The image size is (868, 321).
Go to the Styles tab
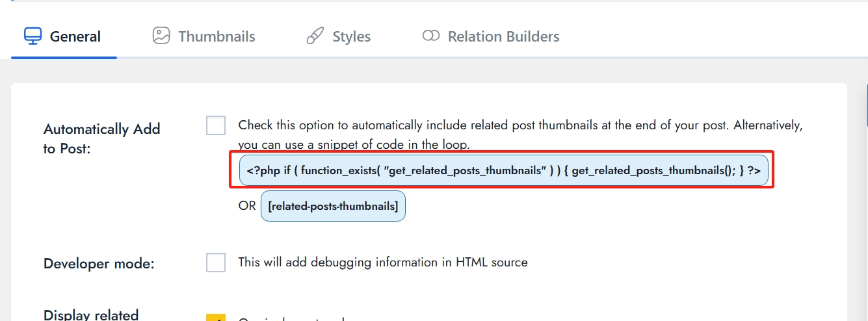[x=351, y=36]
